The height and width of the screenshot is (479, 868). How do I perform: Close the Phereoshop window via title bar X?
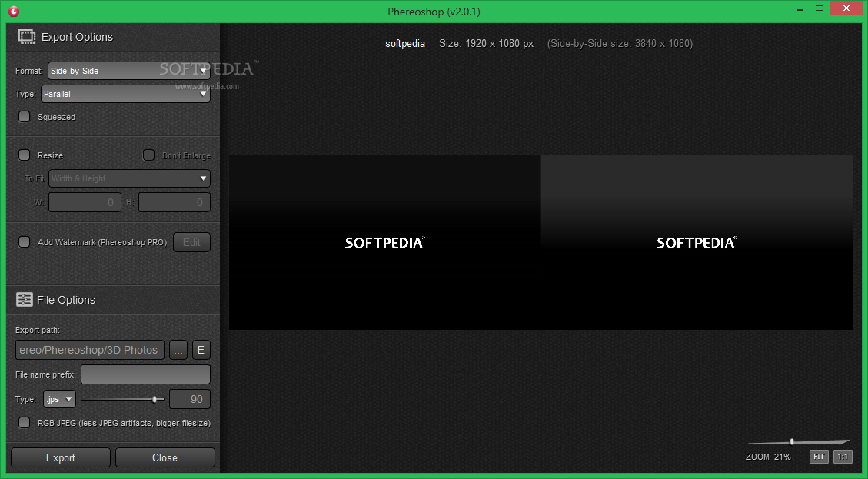point(846,8)
